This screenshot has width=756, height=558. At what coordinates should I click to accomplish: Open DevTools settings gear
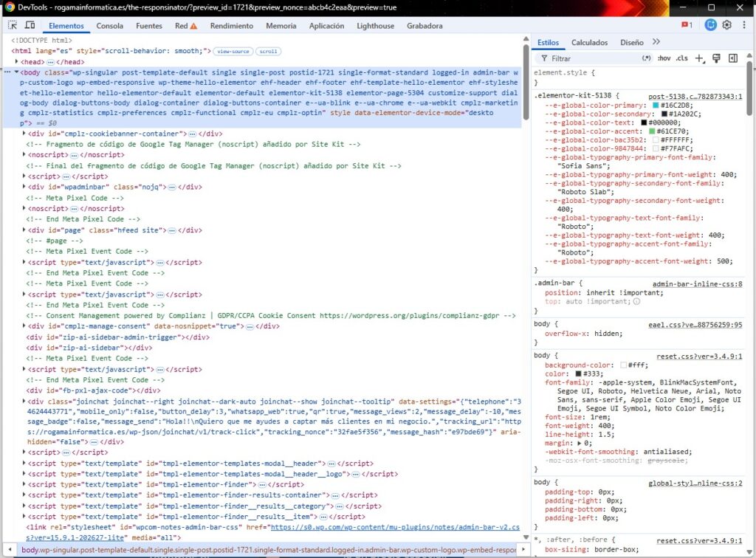[727, 25]
